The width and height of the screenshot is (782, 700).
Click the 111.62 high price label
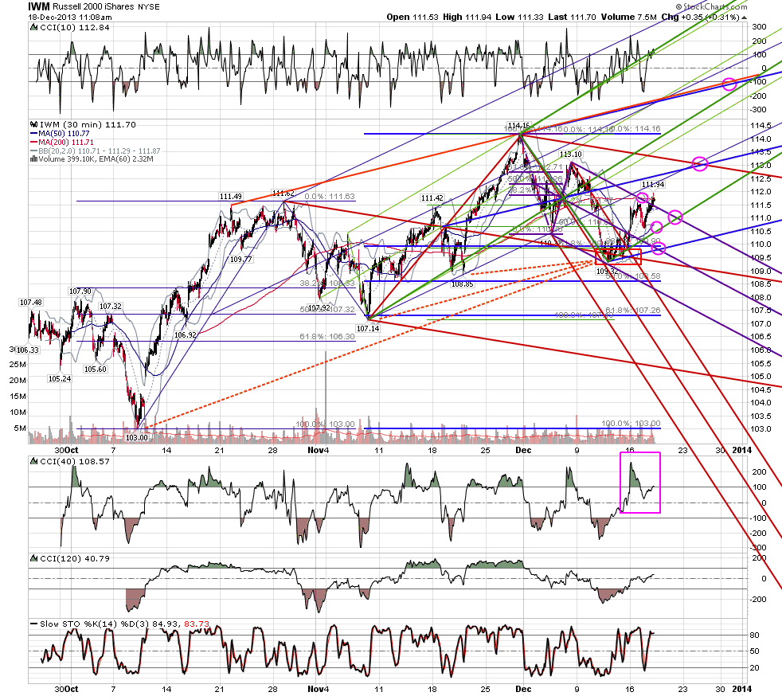283,193
